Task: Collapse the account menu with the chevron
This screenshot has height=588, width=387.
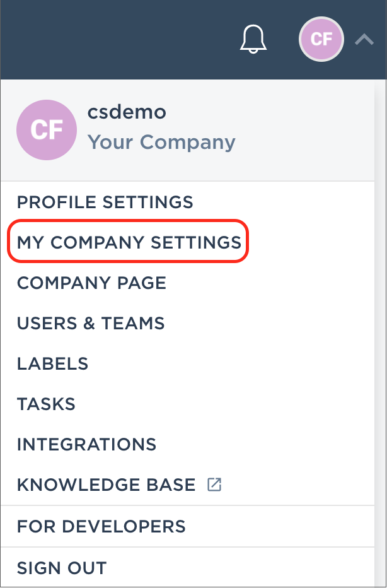Action: 364,39
